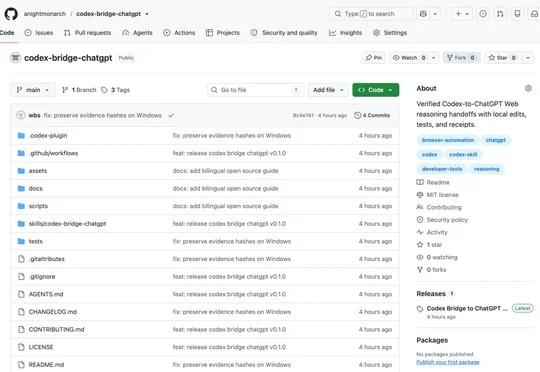Open the README.md file

click(x=46, y=364)
